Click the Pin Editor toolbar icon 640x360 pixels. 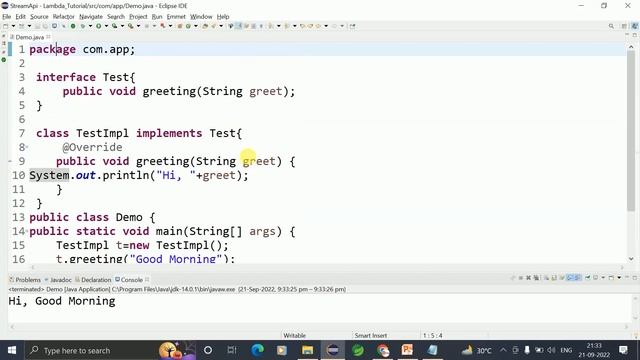point(352,26)
